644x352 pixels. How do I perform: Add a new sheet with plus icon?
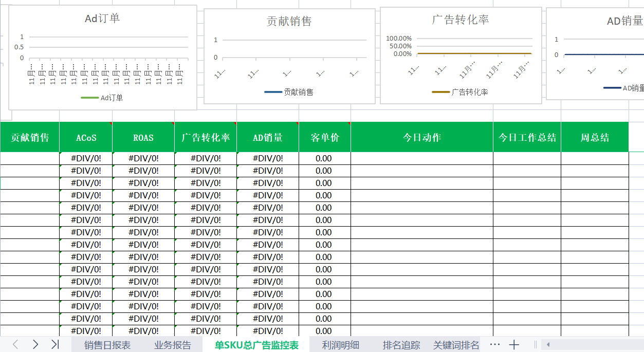pyautogui.click(x=514, y=345)
